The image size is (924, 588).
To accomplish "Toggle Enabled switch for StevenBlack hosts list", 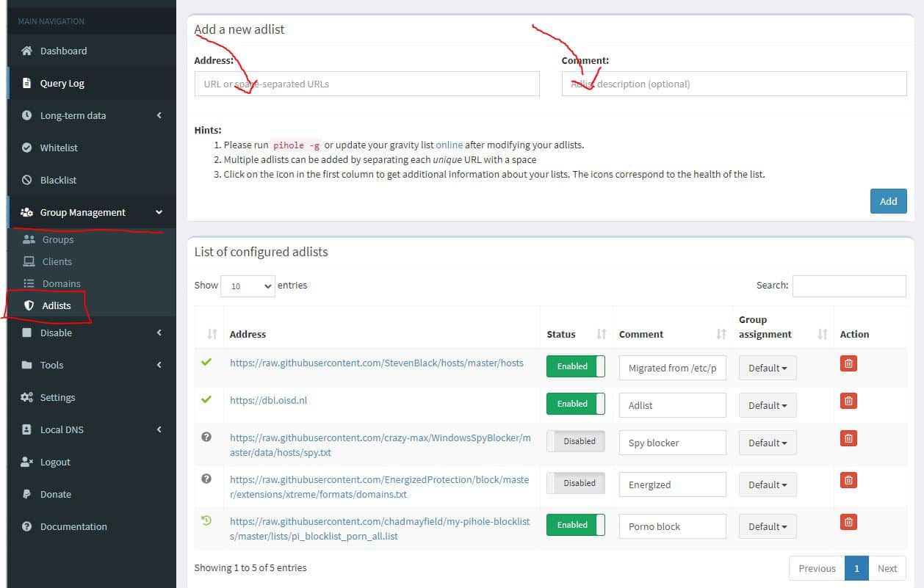I will pos(575,366).
